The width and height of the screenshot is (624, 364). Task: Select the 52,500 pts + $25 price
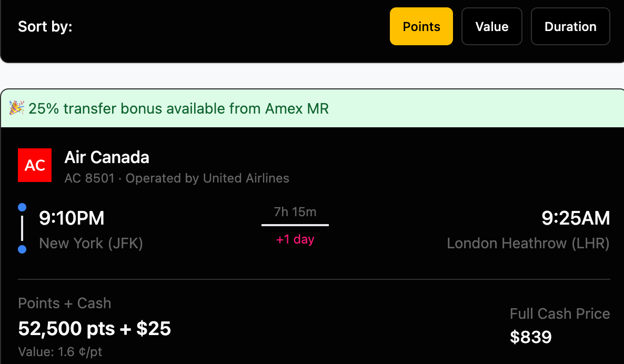coord(95,329)
